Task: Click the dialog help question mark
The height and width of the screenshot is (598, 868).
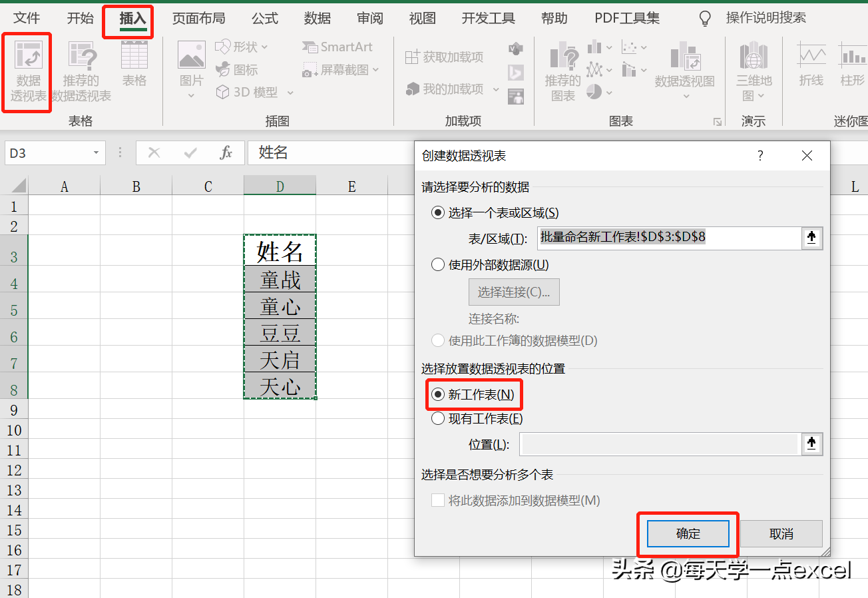Action: (x=761, y=156)
